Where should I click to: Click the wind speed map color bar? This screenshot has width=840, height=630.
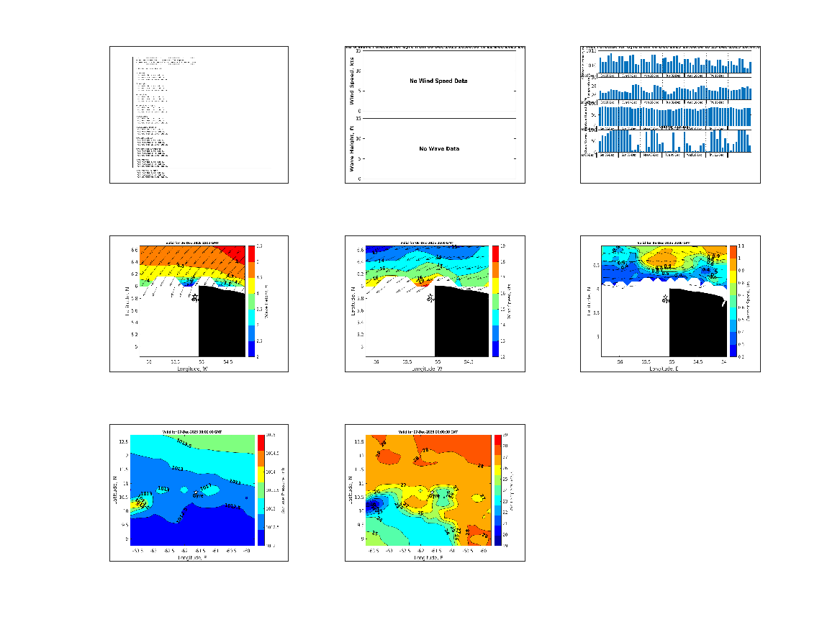click(495, 301)
